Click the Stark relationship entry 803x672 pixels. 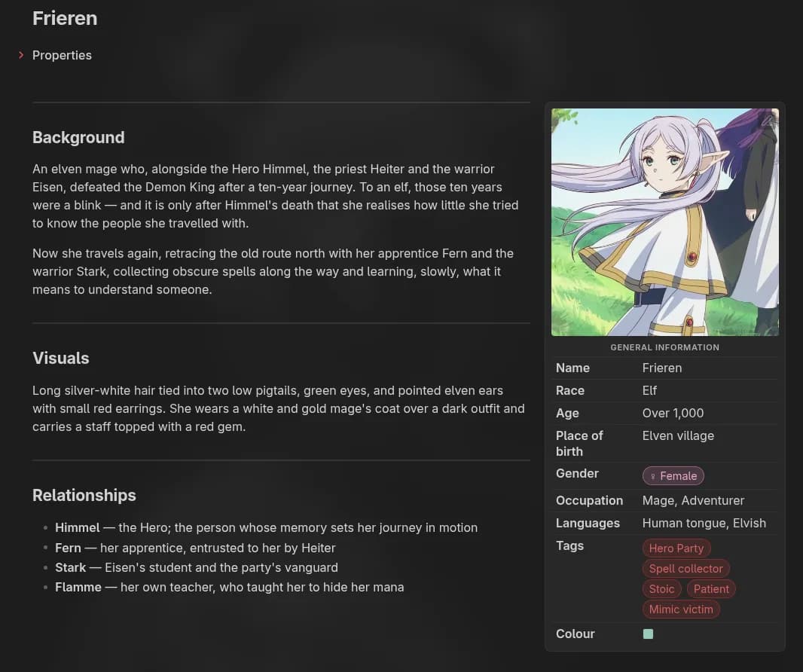point(196,567)
